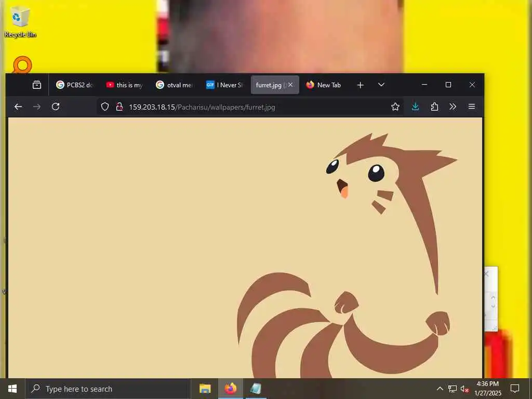Switch to the PCBS2 Google tab

(x=74, y=85)
